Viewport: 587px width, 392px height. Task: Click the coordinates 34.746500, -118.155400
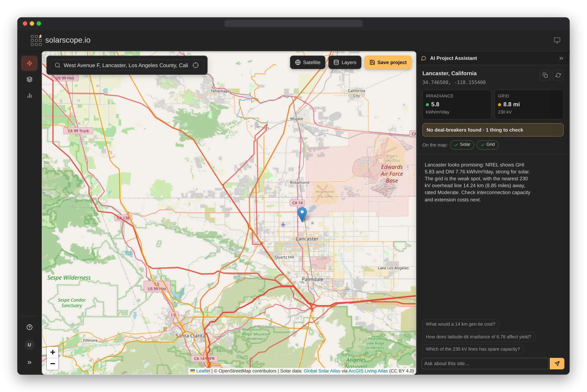tap(454, 82)
